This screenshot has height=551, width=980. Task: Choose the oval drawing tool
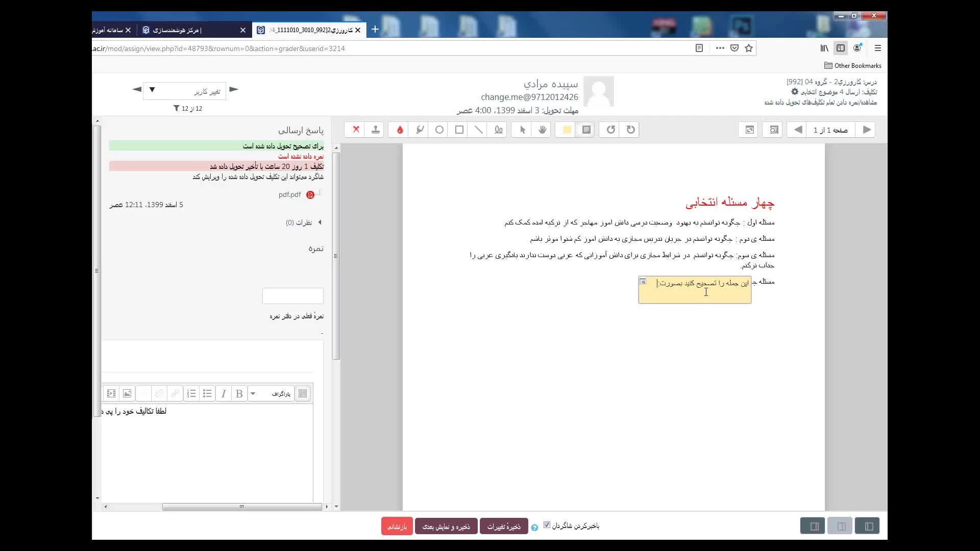(x=439, y=130)
